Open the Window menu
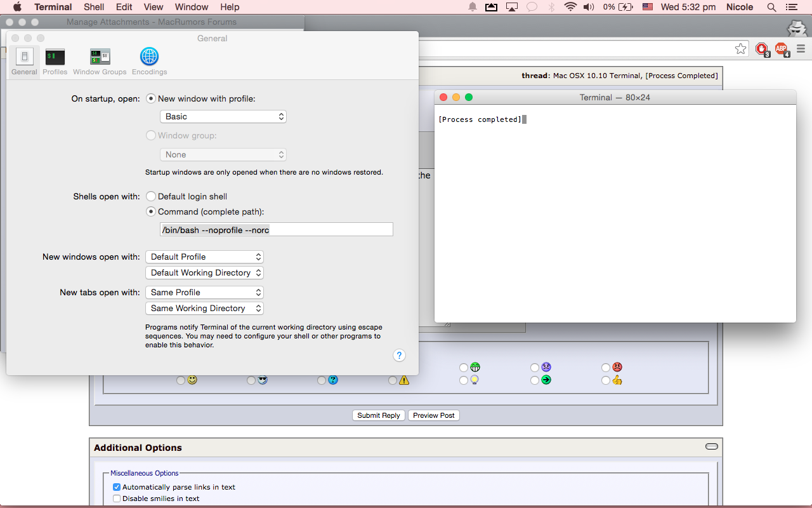The image size is (812, 508). pos(192,7)
